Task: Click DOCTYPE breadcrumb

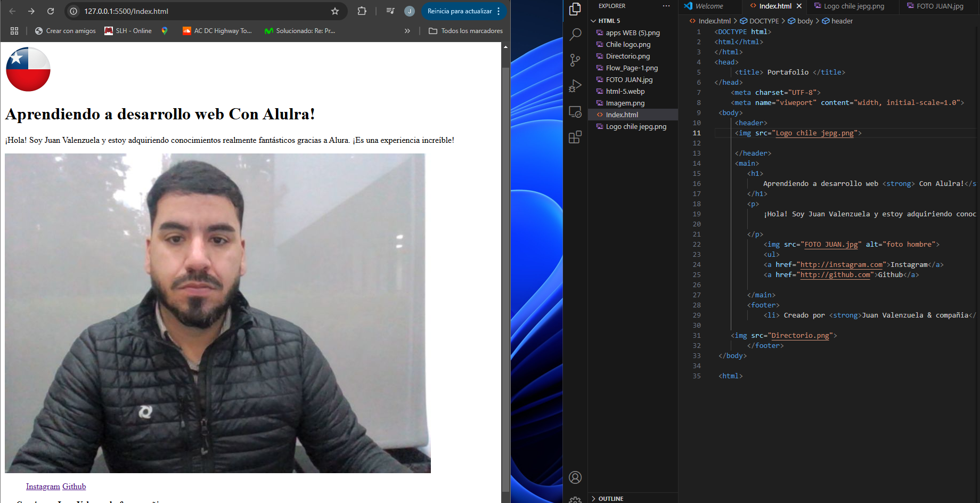Action: [764, 21]
